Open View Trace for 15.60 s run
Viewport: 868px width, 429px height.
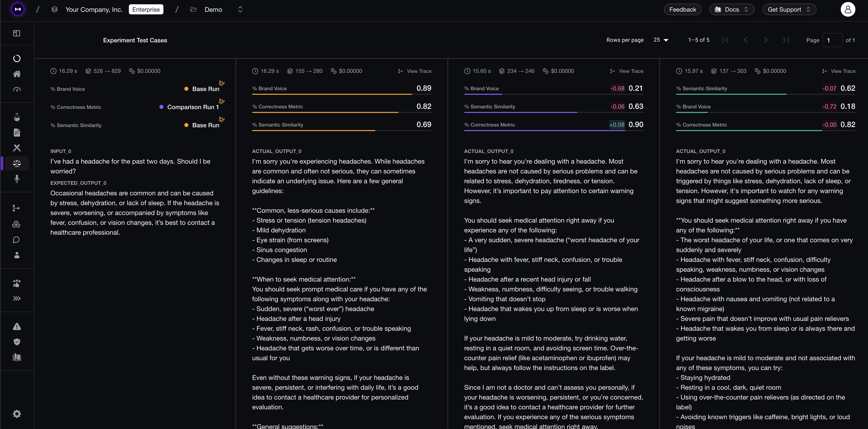[x=627, y=71]
